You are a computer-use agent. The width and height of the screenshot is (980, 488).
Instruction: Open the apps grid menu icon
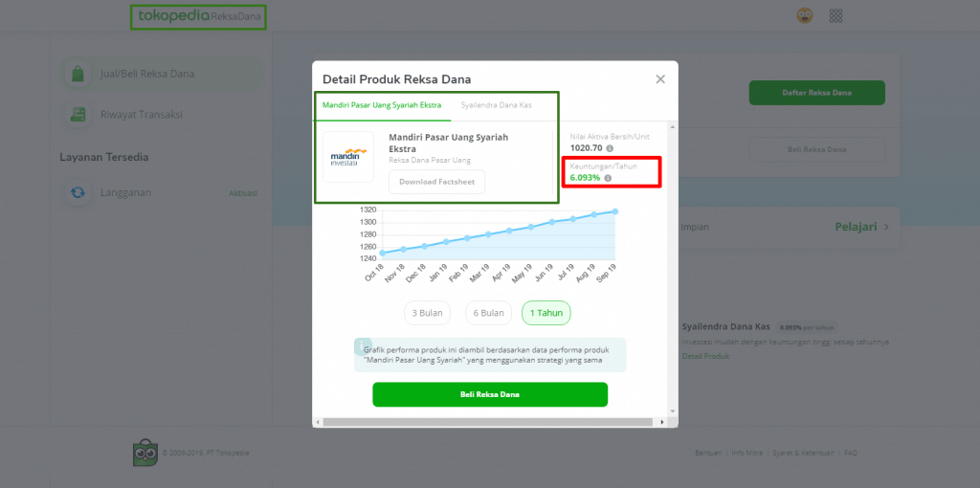[835, 15]
